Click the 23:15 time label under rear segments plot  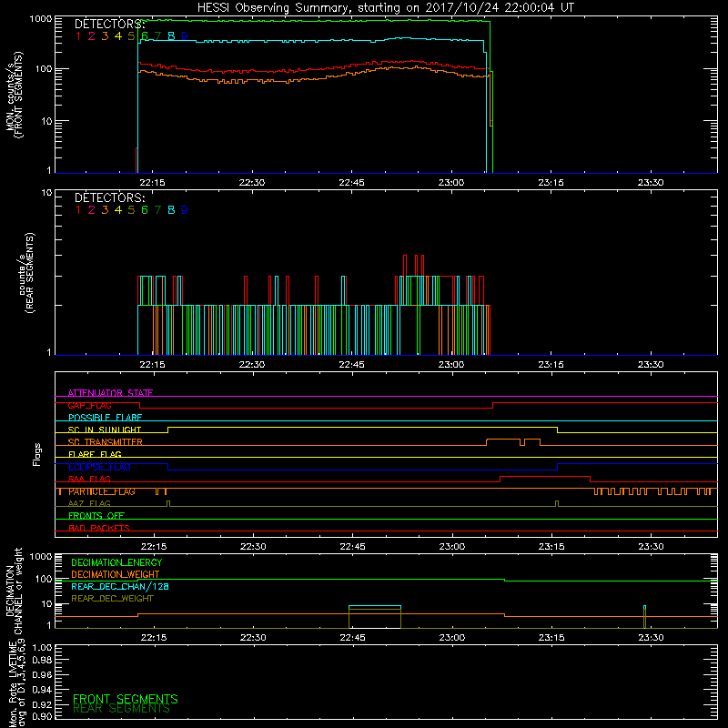[551, 365]
